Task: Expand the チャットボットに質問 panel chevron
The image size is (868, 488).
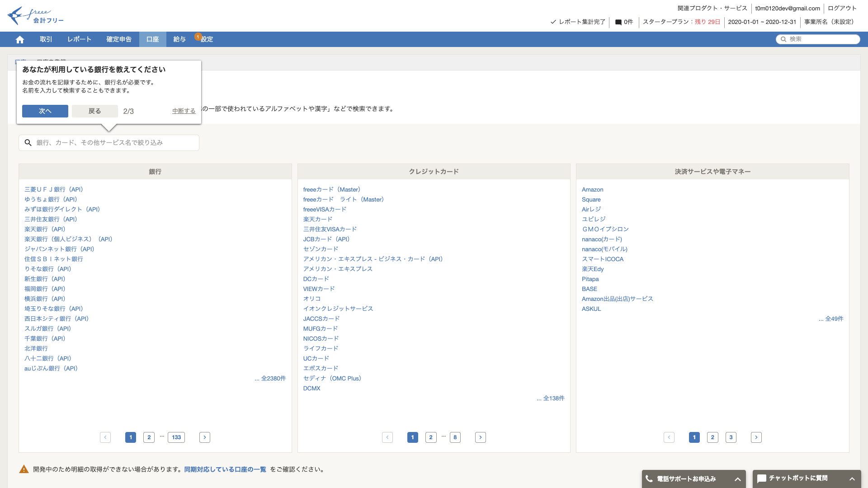Action: [852, 479]
